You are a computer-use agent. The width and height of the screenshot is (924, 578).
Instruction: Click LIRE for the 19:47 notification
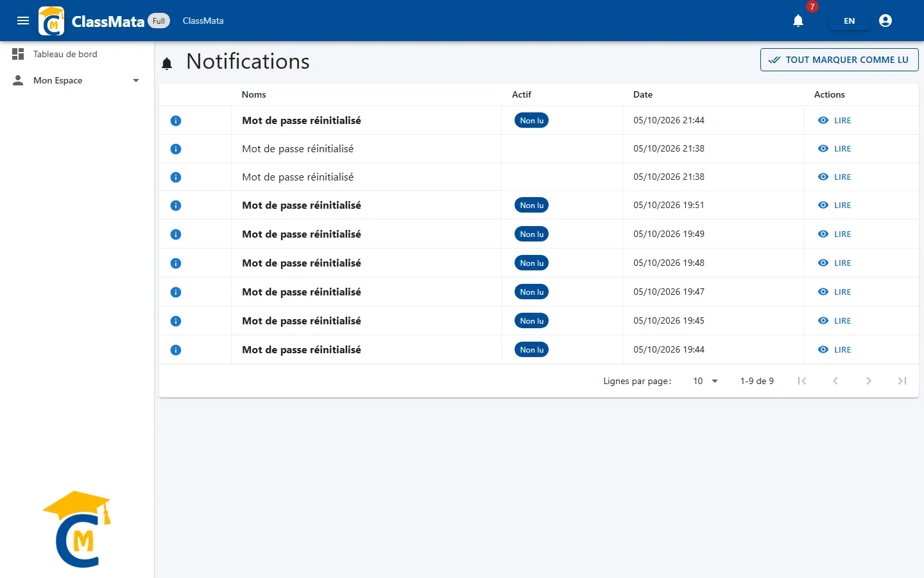(834, 292)
